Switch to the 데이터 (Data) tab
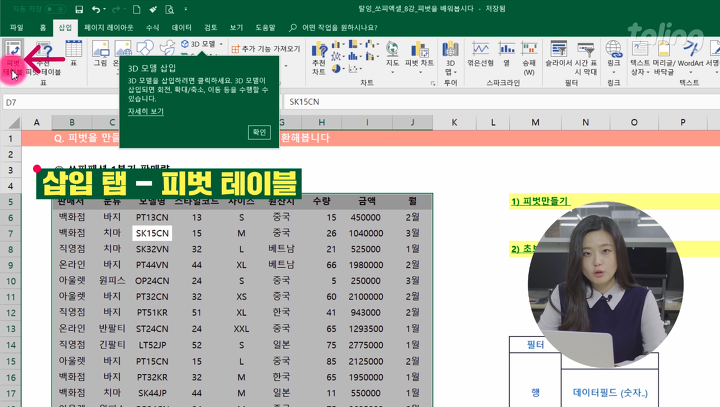The width and height of the screenshot is (720, 407). [x=181, y=28]
